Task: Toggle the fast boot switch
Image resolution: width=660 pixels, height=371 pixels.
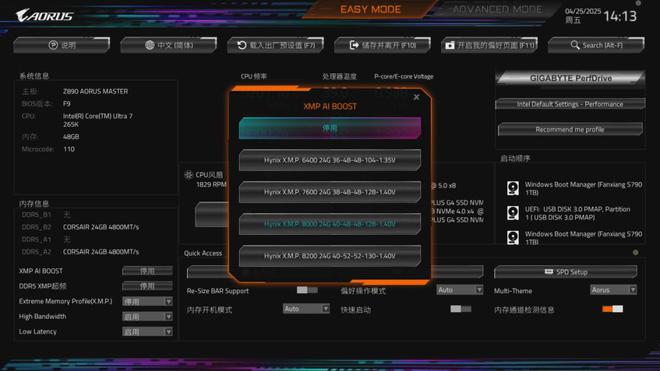Action: (460, 309)
